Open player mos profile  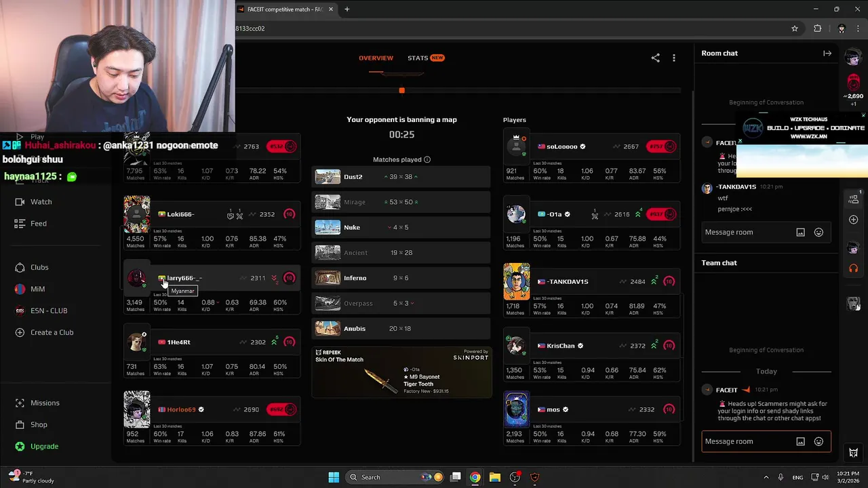pyautogui.click(x=553, y=409)
